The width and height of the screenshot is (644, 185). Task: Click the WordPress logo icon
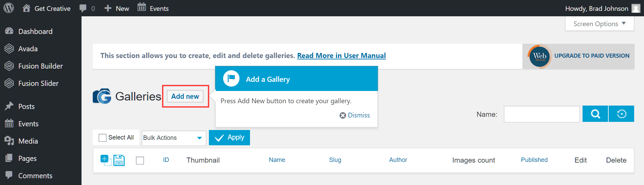pos(8,8)
